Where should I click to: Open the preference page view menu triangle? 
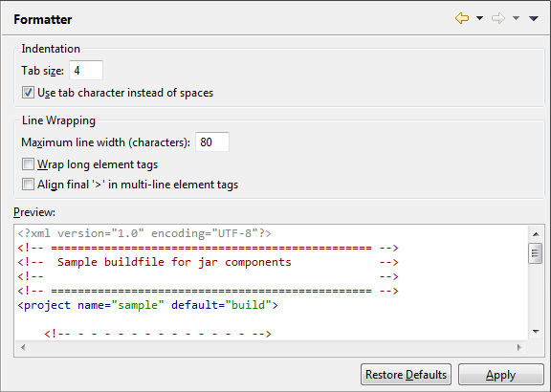click(534, 18)
